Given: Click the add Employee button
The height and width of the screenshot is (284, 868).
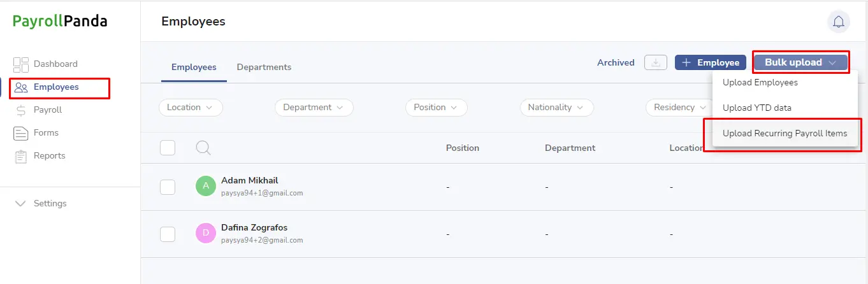Looking at the screenshot, I should point(711,62).
